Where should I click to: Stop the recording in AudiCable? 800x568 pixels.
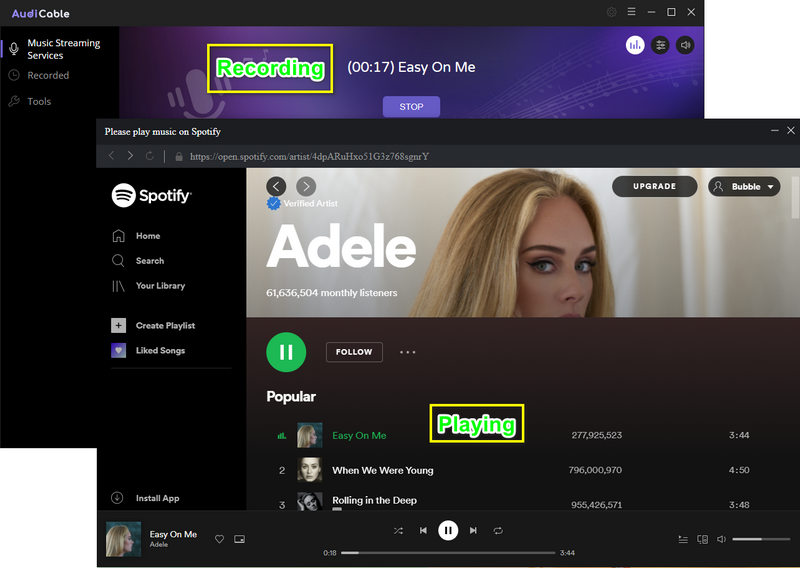(x=411, y=107)
